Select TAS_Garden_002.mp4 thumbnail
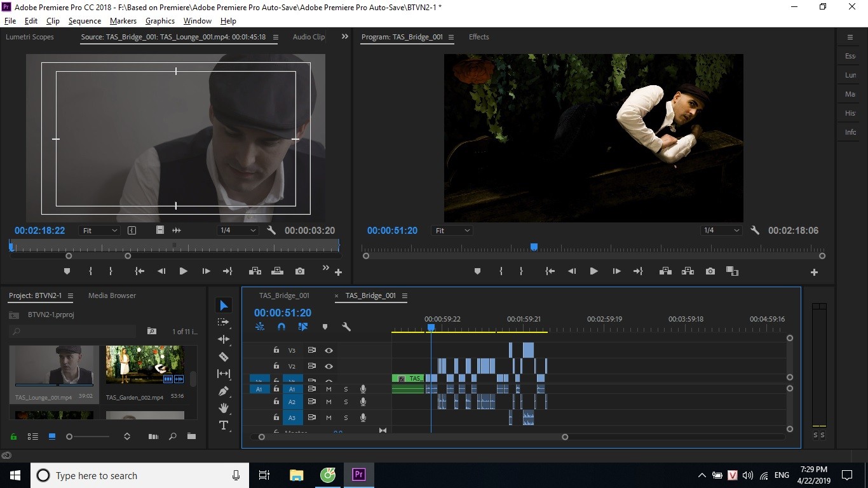The image size is (868, 488). point(145,365)
